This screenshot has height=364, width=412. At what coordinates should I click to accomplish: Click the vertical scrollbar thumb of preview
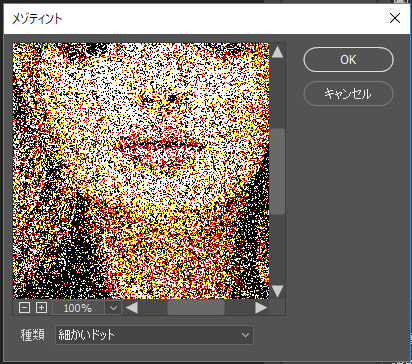pyautogui.click(x=277, y=171)
